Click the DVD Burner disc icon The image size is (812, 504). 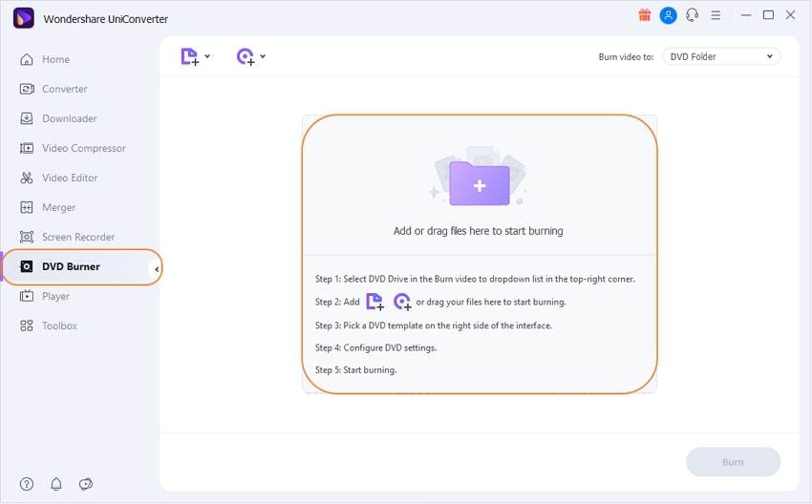point(27,266)
